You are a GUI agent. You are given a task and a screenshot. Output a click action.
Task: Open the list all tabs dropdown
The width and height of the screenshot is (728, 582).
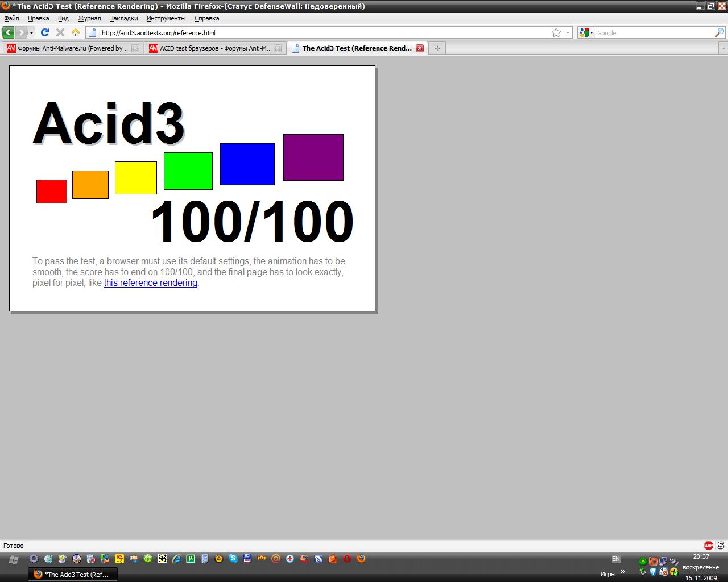tap(723, 48)
